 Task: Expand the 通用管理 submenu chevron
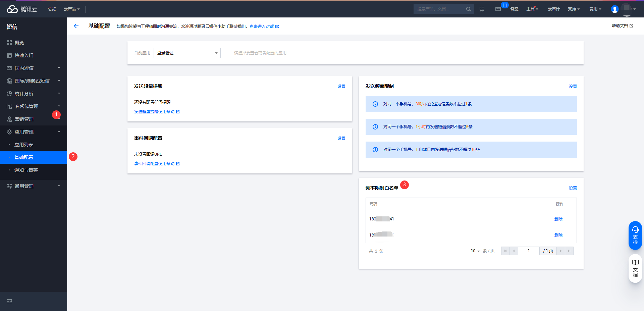tap(59, 186)
